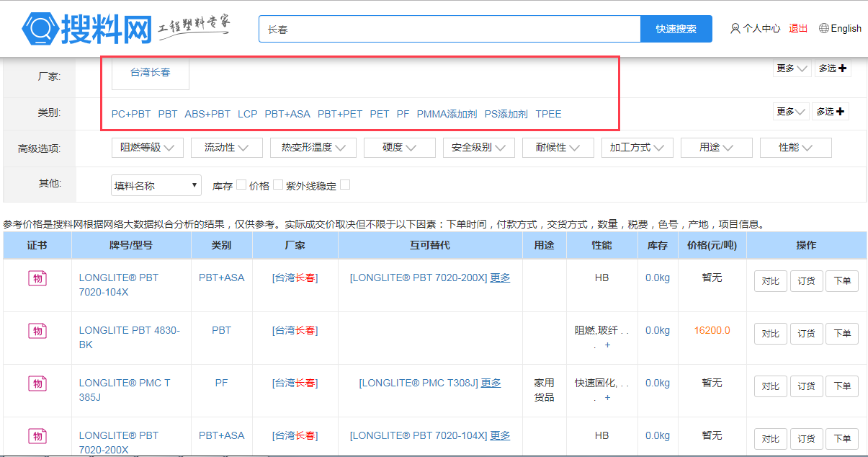Click the 搜料网 hexagon logo icon

[x=39, y=29]
